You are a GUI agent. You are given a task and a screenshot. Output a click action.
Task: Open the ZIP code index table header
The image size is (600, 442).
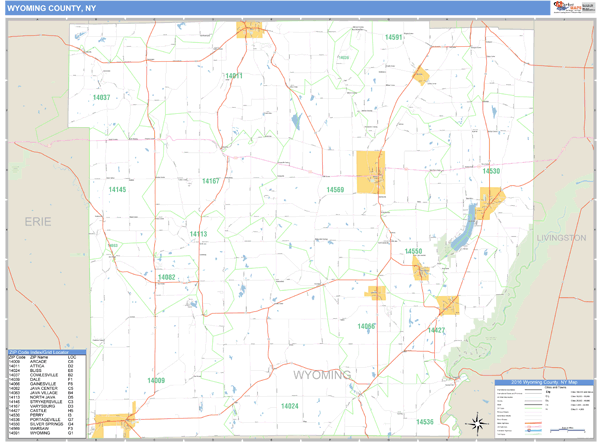tap(46, 353)
